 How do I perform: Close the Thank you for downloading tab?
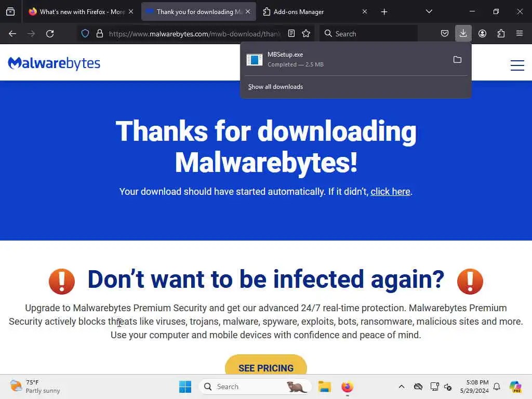point(248,11)
